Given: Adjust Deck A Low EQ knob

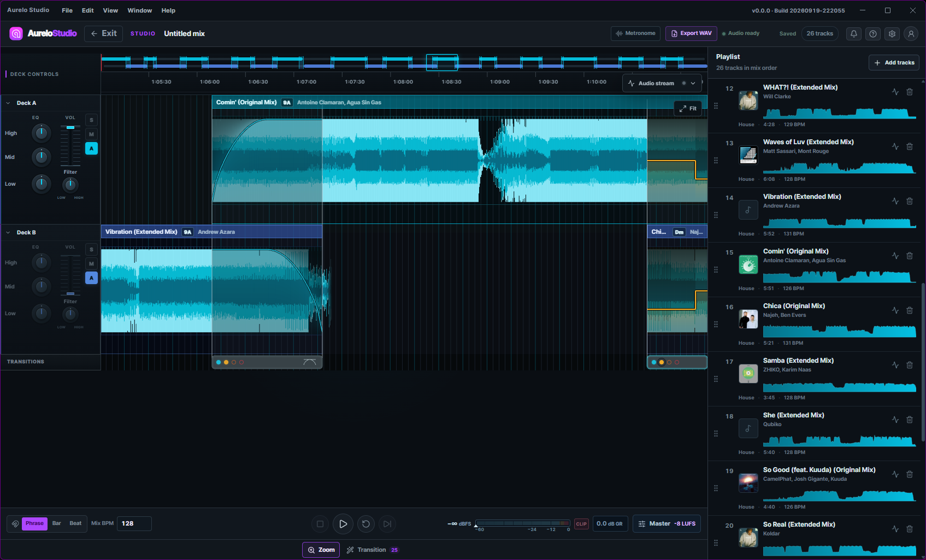Looking at the screenshot, I should pyautogui.click(x=42, y=184).
